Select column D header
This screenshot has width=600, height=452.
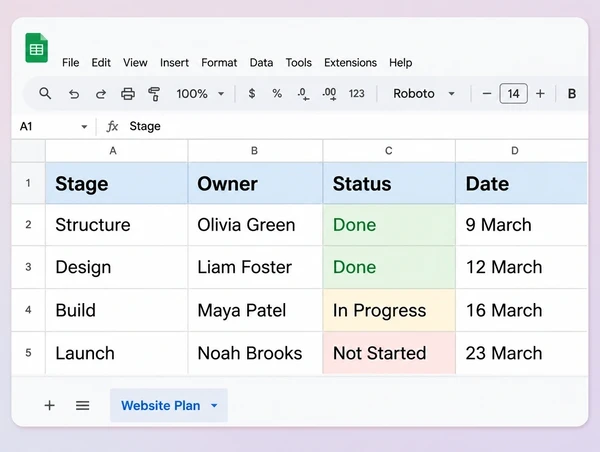click(522, 151)
